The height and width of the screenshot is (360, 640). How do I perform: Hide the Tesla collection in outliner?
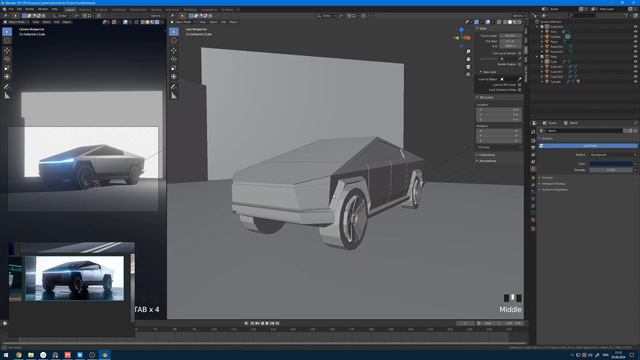636,57
